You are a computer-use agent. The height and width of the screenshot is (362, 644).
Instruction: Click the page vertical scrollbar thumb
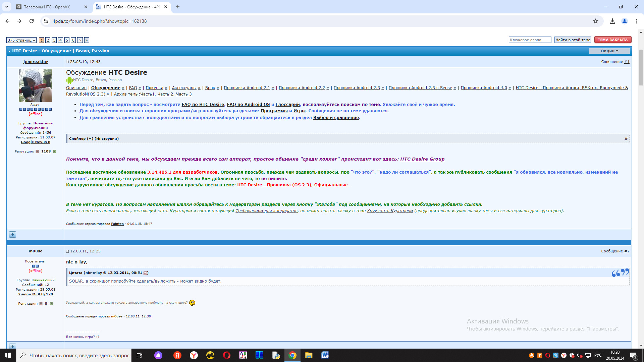coord(641,67)
